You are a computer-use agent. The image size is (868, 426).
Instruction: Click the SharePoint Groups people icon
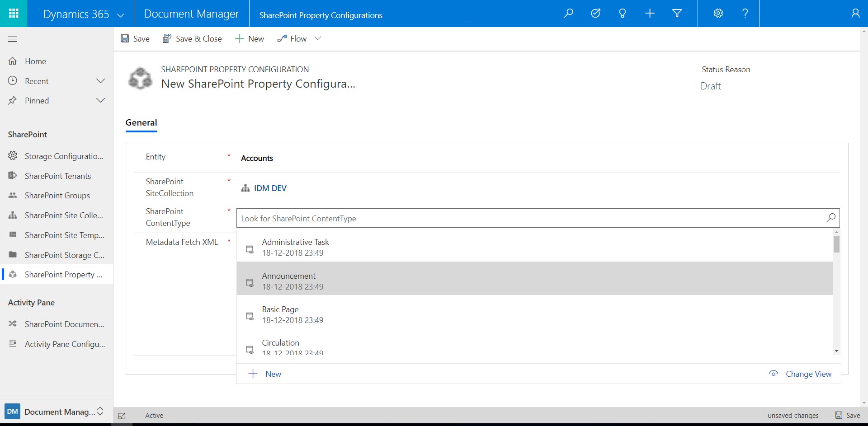pyautogui.click(x=13, y=195)
